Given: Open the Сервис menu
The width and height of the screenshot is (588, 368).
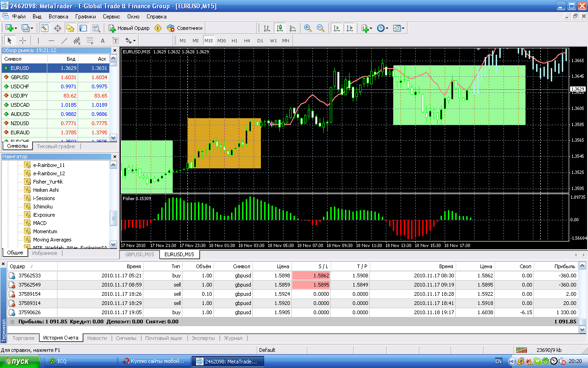Looking at the screenshot, I should tap(112, 16).
